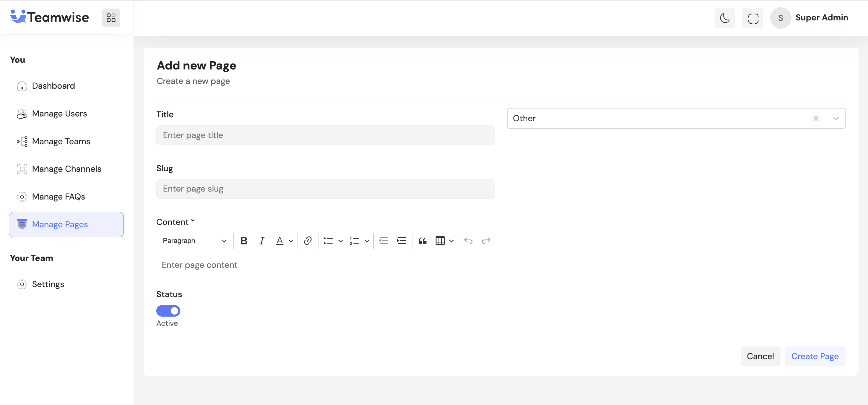Image resolution: width=868 pixels, height=405 pixels.
Task: Click the redo arrow in editor
Action: tap(486, 240)
